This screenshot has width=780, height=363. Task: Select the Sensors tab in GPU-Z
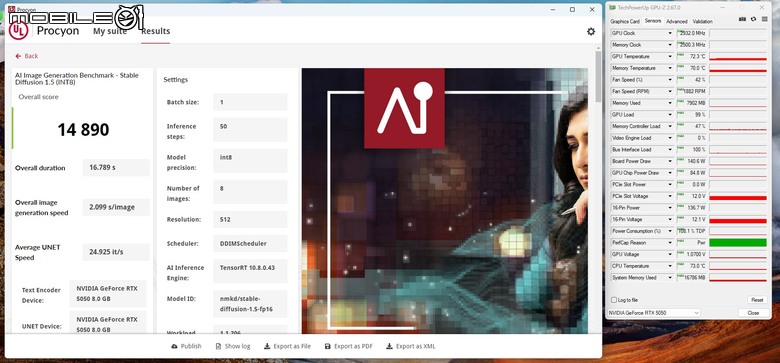click(653, 21)
